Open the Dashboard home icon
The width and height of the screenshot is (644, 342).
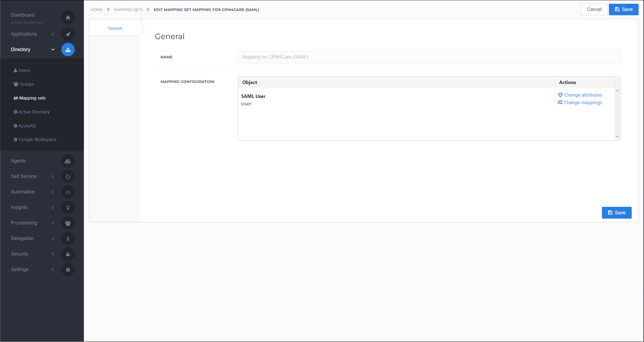point(68,17)
